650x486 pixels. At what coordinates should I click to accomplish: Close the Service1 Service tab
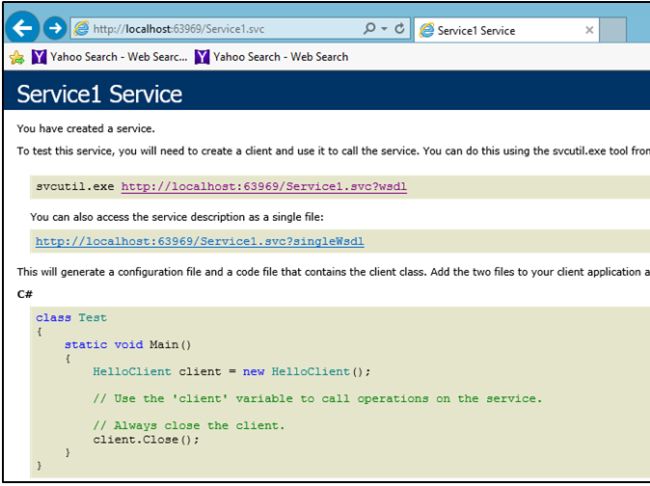point(589,30)
